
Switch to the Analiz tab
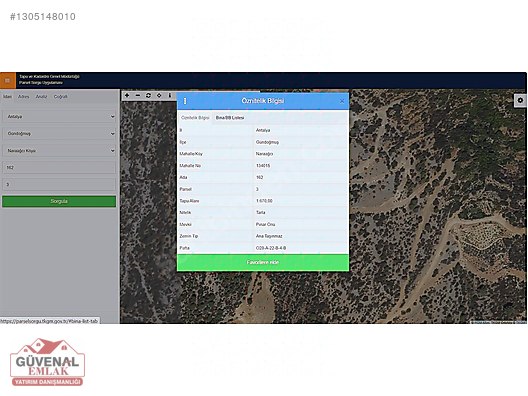click(x=41, y=97)
